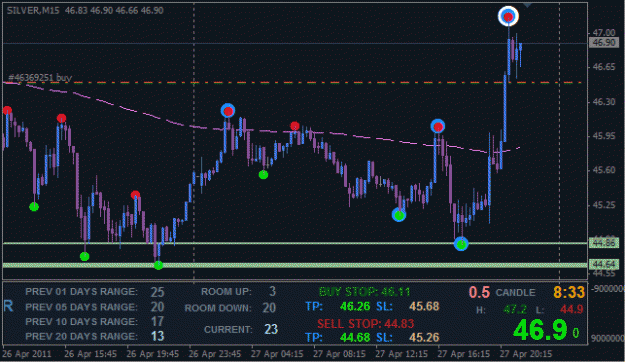Click the red dot above the 26 Apr 15:45 peak
625x362 pixels.
(x=61, y=118)
